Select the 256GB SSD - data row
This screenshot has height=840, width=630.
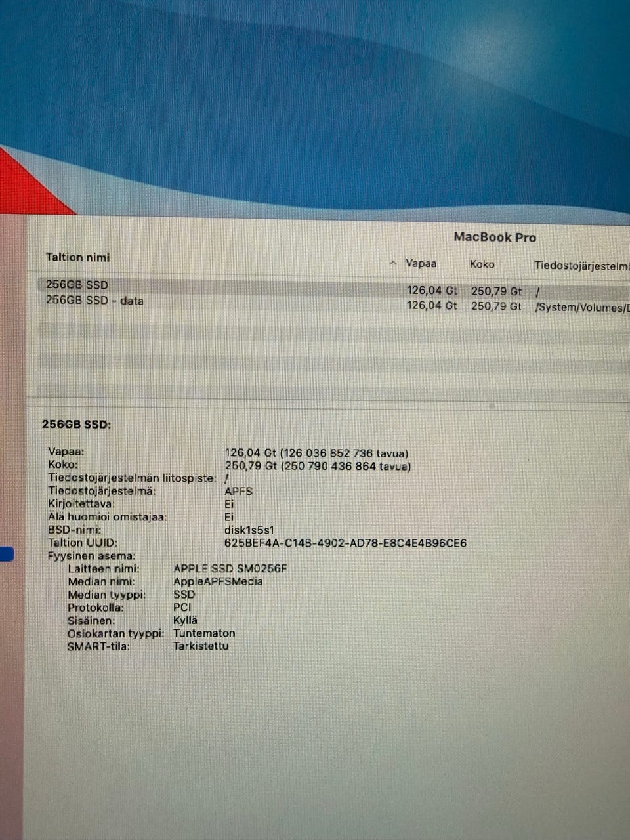[x=335, y=303]
